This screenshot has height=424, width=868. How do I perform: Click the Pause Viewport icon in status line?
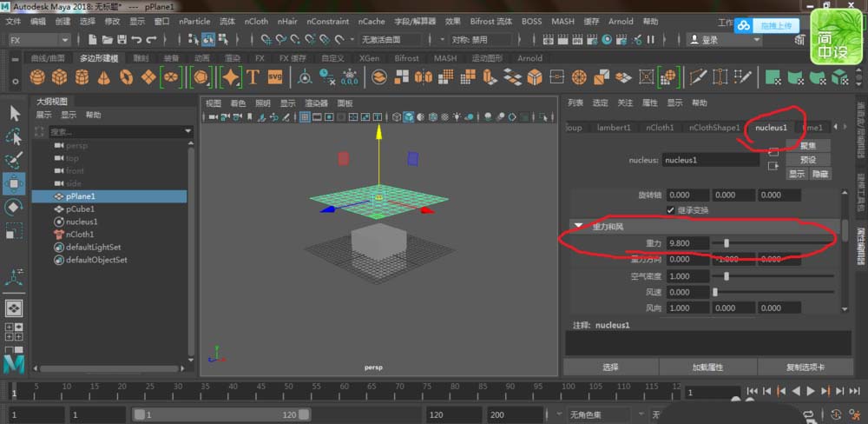click(x=651, y=39)
